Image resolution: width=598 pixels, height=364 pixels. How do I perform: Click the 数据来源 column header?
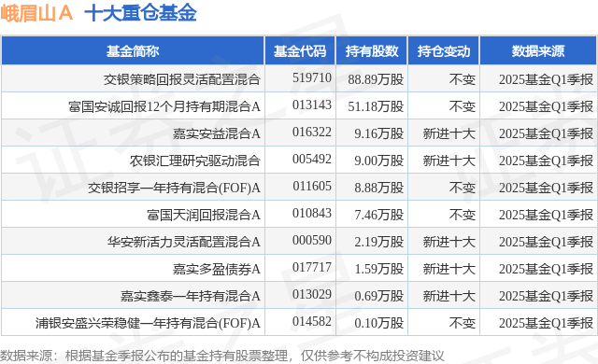pos(538,51)
